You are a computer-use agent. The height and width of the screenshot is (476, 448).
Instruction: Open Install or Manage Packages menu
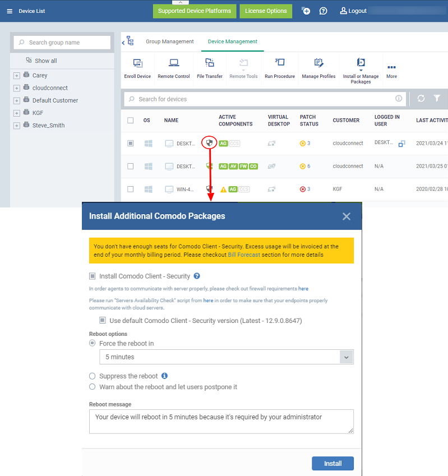(x=361, y=71)
